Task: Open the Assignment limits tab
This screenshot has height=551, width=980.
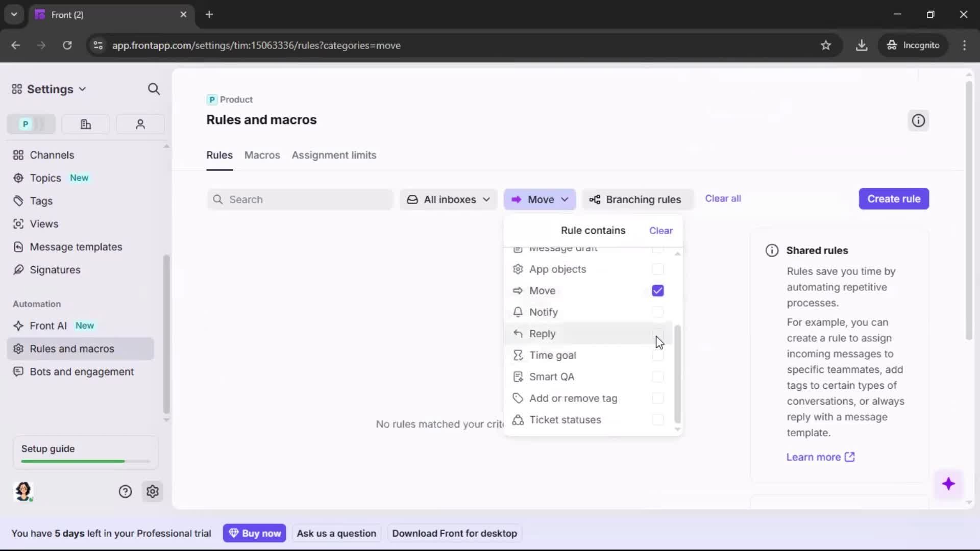Action: coord(334,156)
